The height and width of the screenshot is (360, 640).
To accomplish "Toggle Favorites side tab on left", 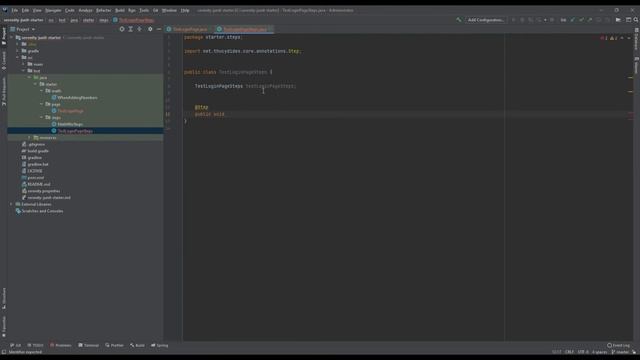I will [4, 327].
